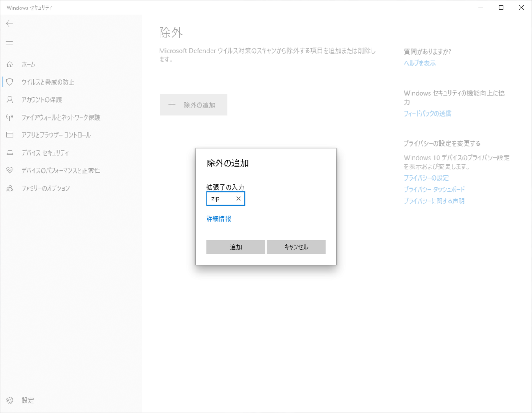This screenshot has width=532, height=413.
Task: Maximize the Windows セキュリティ window
Action: click(501, 8)
